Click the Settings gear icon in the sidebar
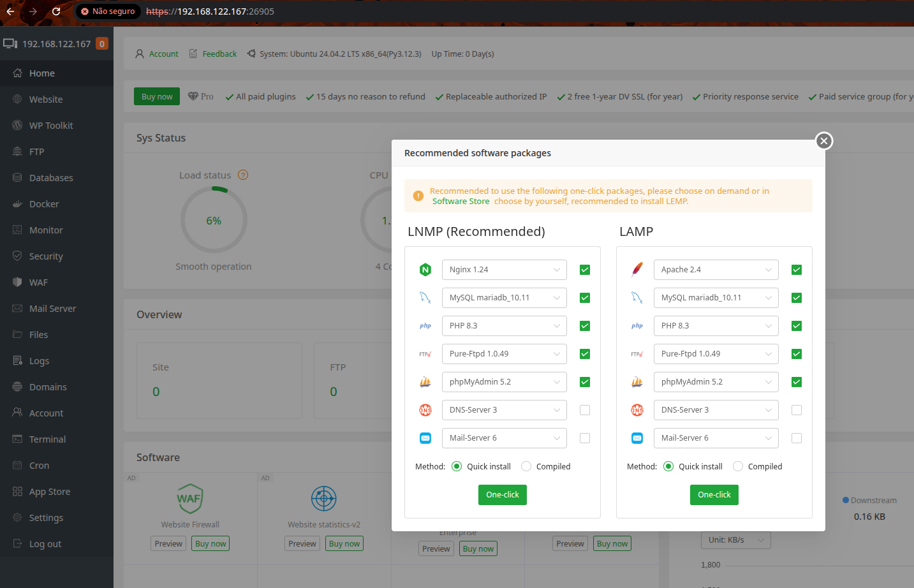This screenshot has width=914, height=588. coord(17,518)
